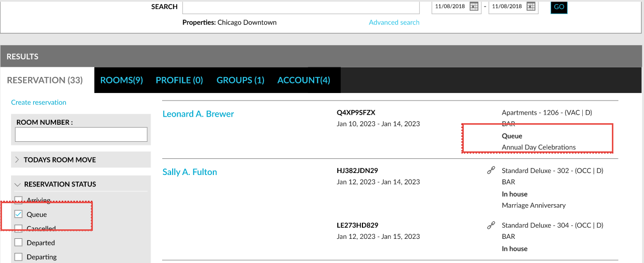The width and height of the screenshot is (644, 263).
Task: Open calendar picker for start date
Action: pyautogui.click(x=474, y=7)
